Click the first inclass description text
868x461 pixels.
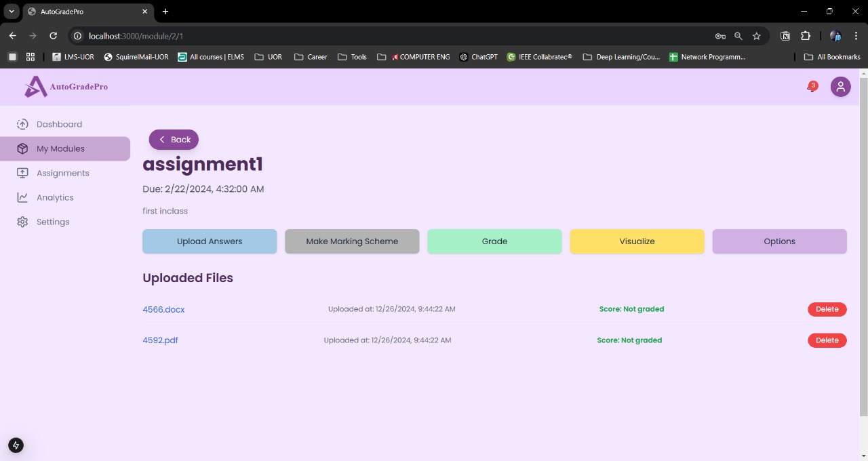pyautogui.click(x=165, y=212)
